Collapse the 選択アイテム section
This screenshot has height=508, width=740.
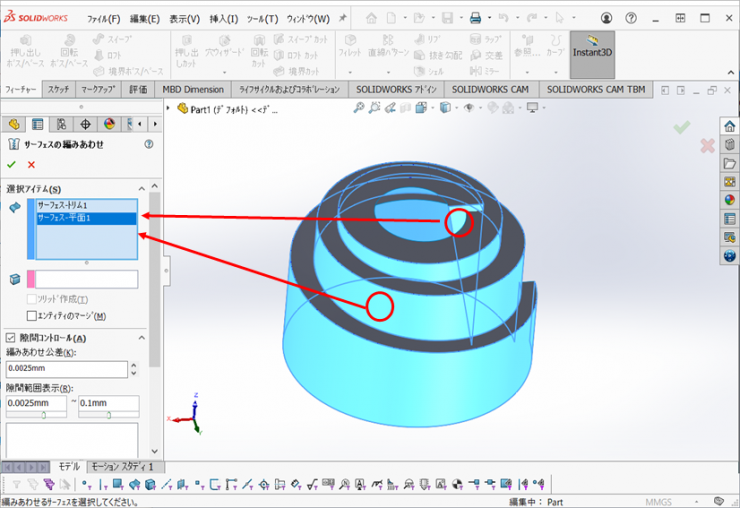tap(141, 188)
